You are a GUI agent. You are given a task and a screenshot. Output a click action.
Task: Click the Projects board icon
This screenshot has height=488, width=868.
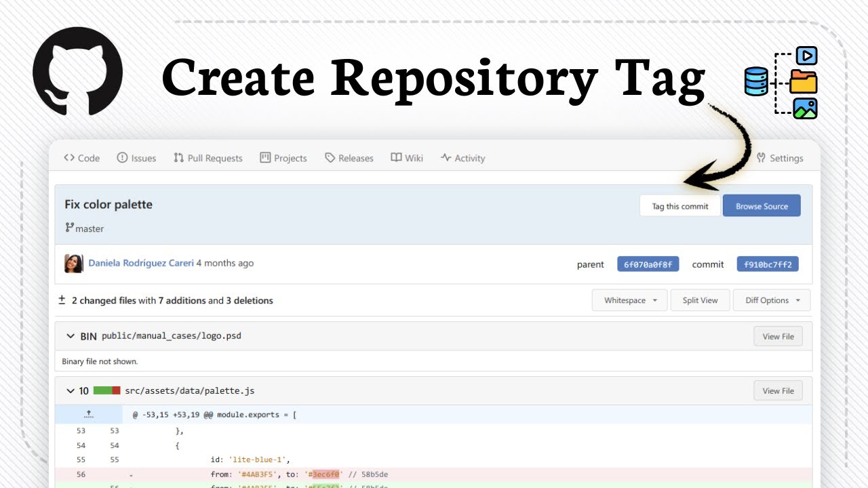point(265,158)
